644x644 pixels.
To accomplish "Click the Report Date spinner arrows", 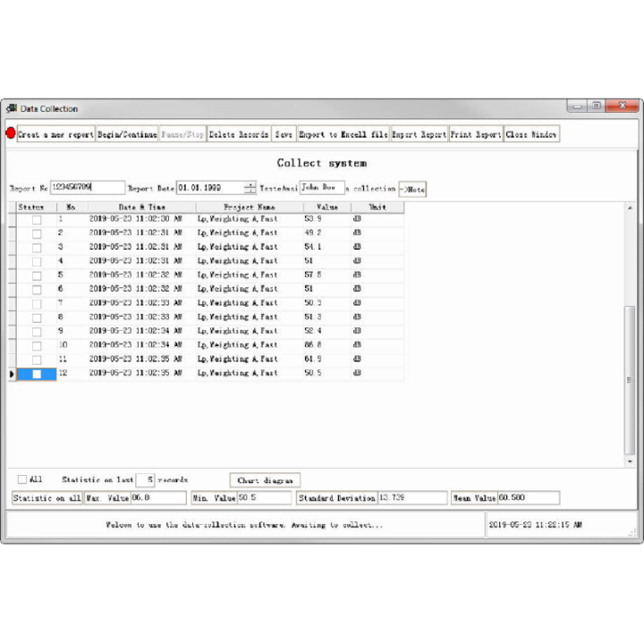I will (250, 188).
